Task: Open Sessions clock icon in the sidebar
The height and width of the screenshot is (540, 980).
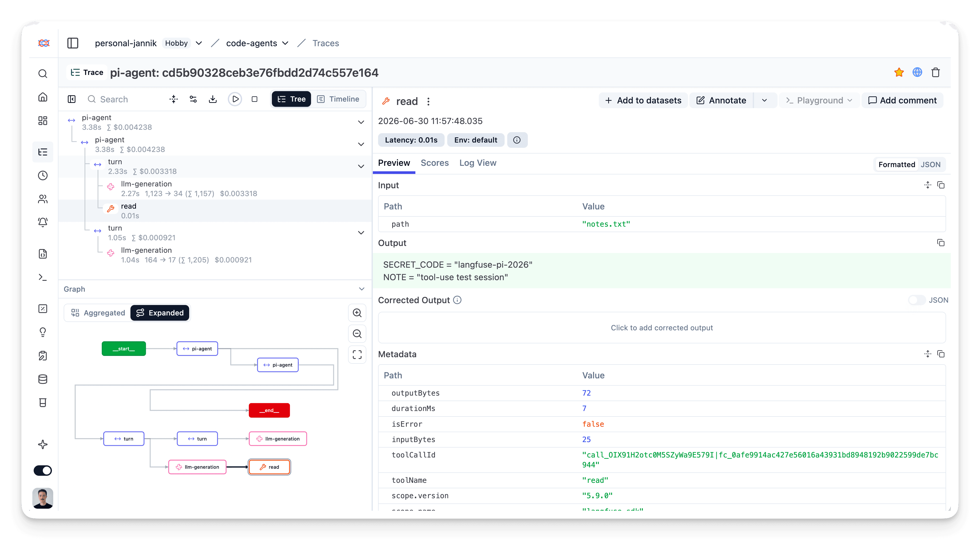Action: [43, 175]
